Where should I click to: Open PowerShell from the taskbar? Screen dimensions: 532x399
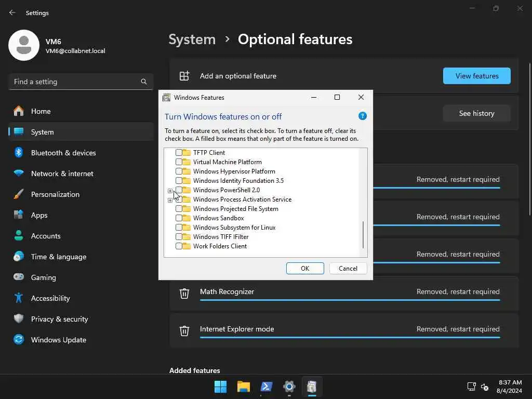coord(267,387)
